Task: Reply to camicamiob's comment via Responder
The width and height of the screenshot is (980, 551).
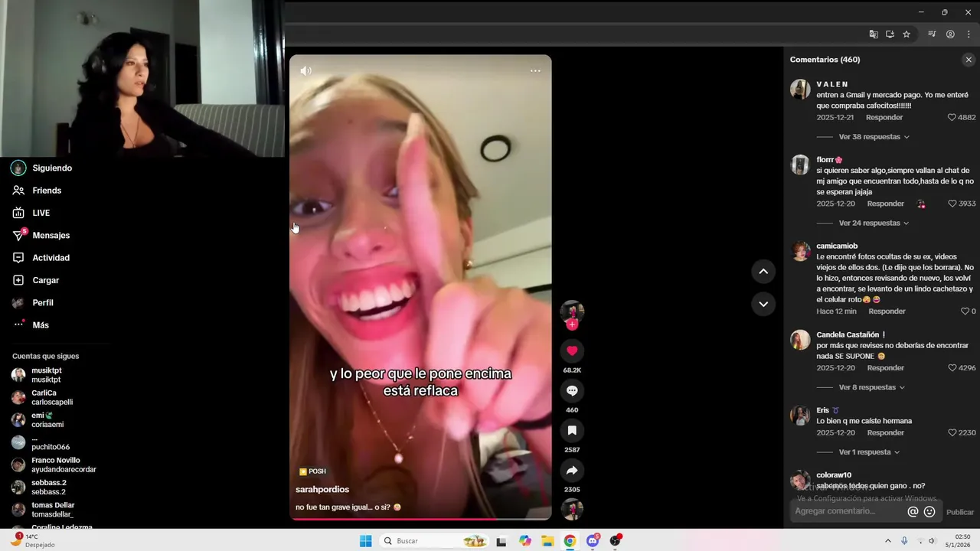Action: 887,311
